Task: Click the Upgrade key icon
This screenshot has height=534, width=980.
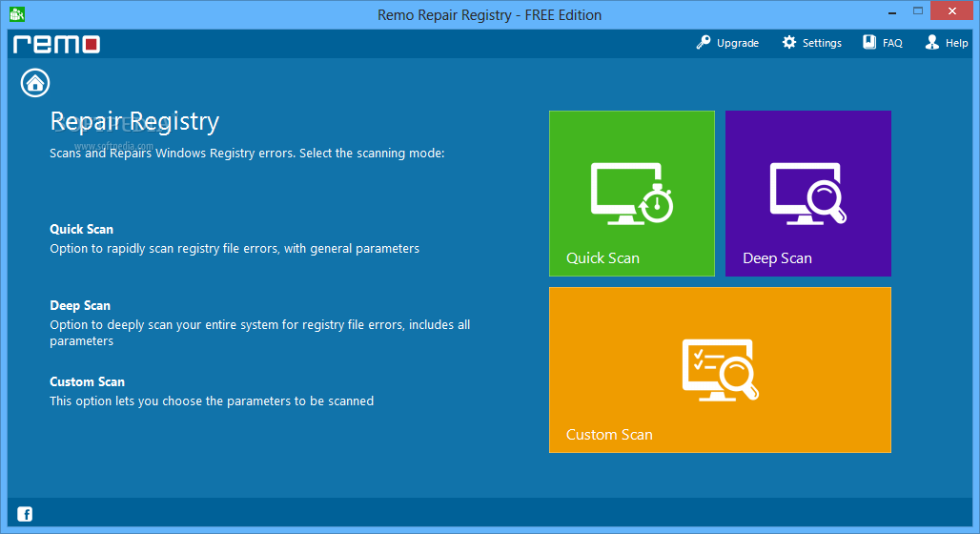Action: tap(704, 43)
